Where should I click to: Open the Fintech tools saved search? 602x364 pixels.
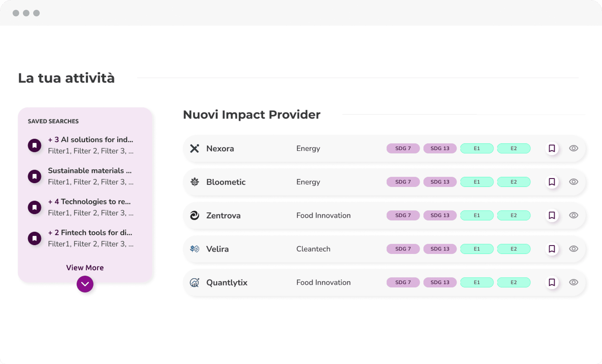tap(90, 232)
